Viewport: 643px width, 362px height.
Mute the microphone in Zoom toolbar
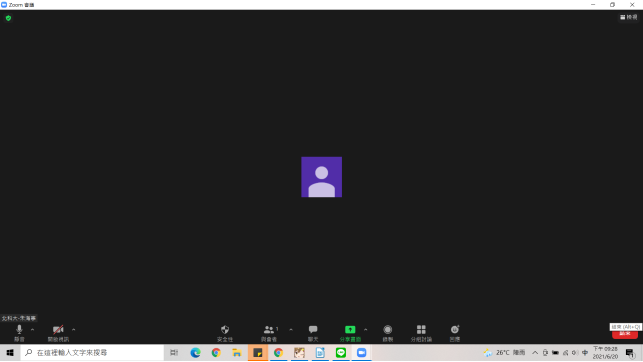click(x=19, y=333)
